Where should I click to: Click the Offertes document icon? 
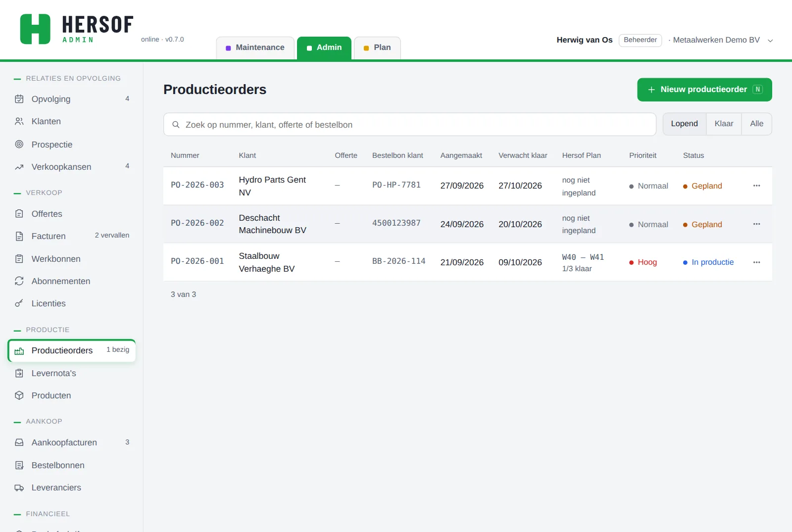19,214
